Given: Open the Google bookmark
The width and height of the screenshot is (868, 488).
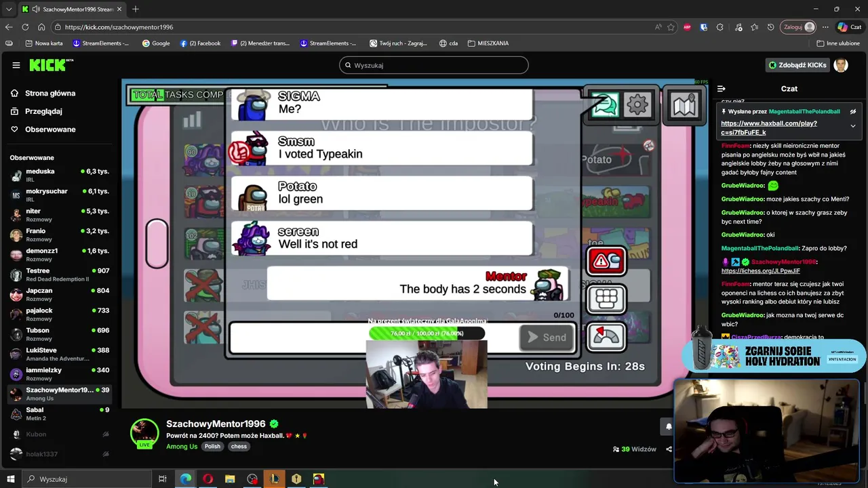Looking at the screenshot, I should pyautogui.click(x=156, y=43).
